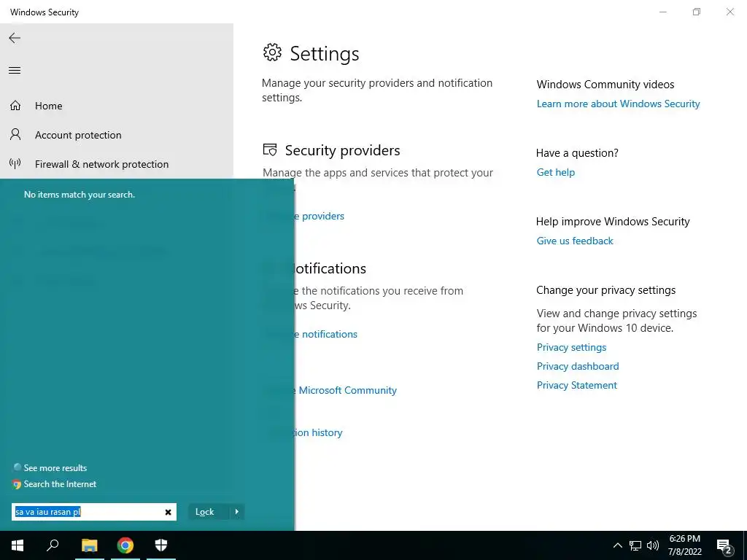The width and height of the screenshot is (747, 560).
Task: Click the Settings gear icon in heading
Action: (x=272, y=52)
